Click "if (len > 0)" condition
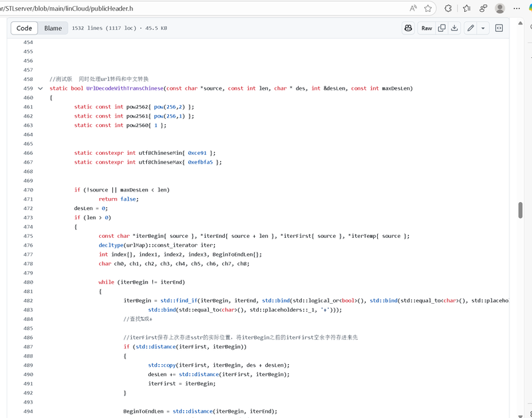This screenshot has height=418, width=532. (x=92, y=218)
